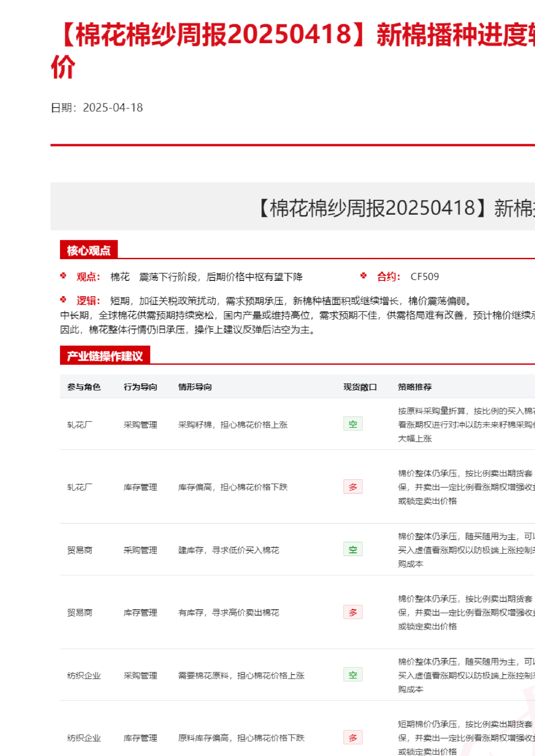Select the red 多 badge for 贸易商 库存管理
Image resolution: width=535 pixels, height=756 pixels.
pyautogui.click(x=353, y=612)
